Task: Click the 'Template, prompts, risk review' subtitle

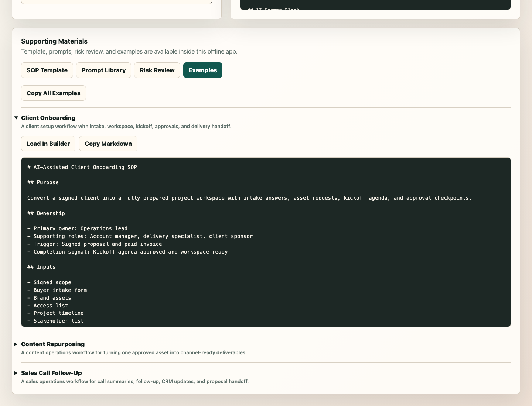Action: coord(129,51)
